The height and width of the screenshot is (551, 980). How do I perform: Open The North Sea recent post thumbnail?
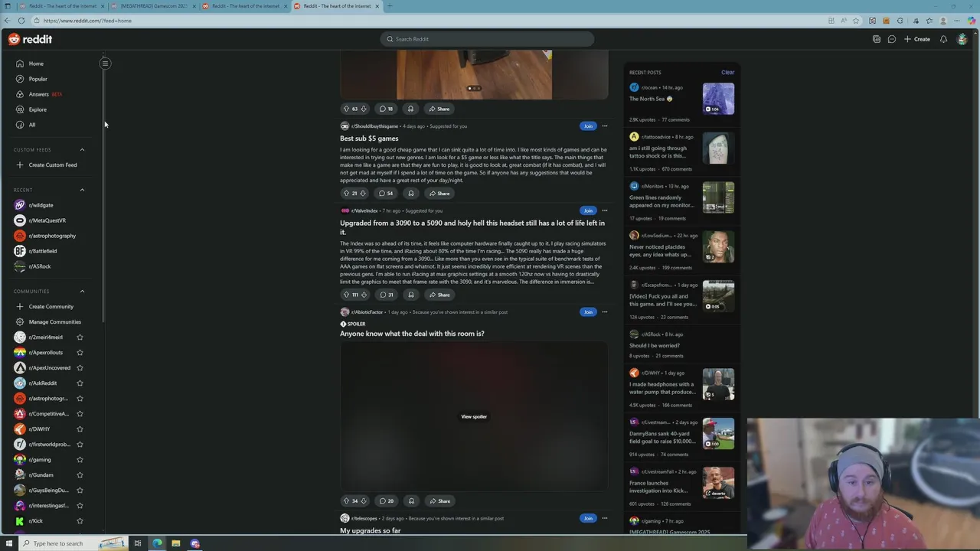click(718, 99)
